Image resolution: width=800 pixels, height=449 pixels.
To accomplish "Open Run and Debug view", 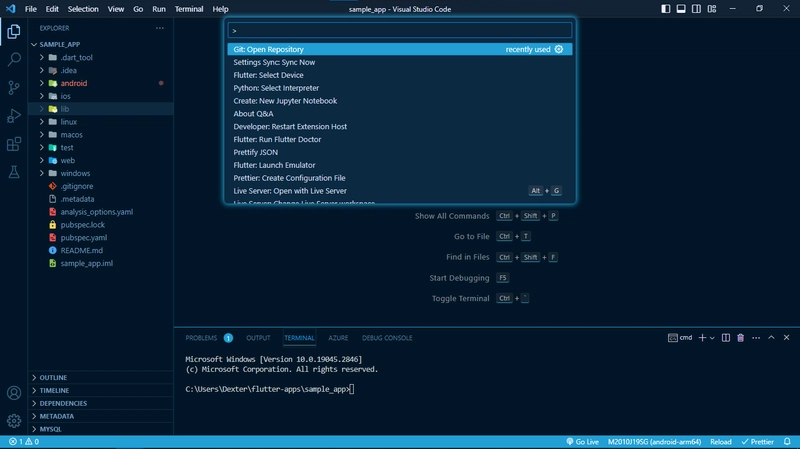I will [x=14, y=116].
